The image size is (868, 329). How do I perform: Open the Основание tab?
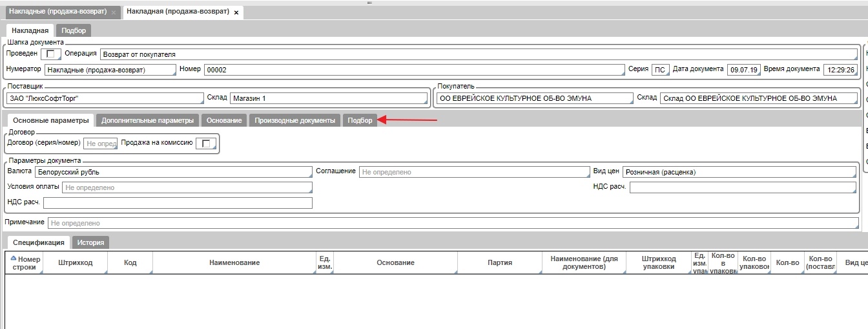pos(224,120)
